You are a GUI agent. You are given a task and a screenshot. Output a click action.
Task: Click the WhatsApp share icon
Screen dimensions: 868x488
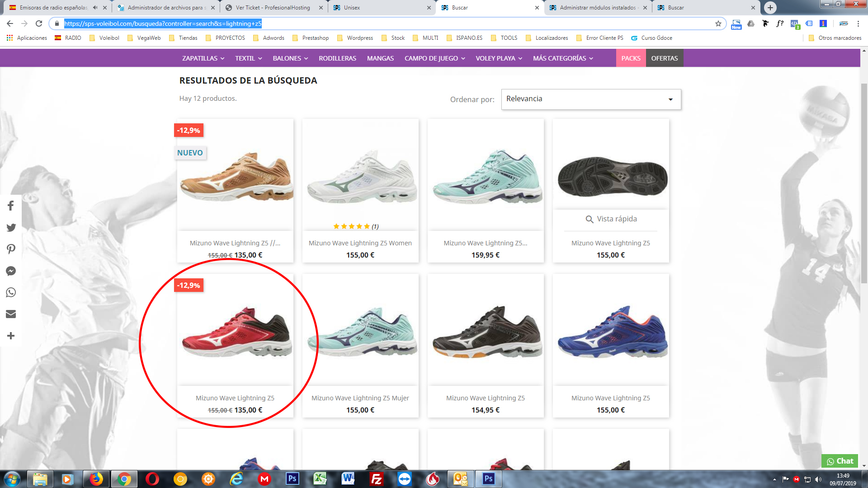(x=11, y=292)
